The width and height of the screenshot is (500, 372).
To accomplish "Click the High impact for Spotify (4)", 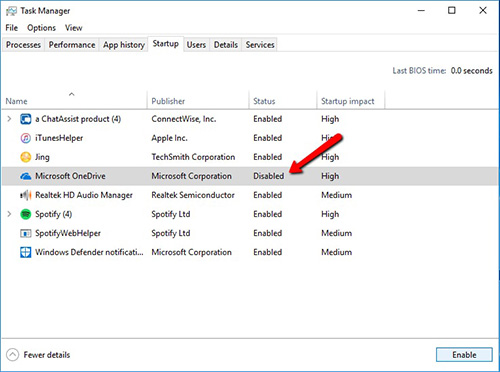I will click(330, 214).
